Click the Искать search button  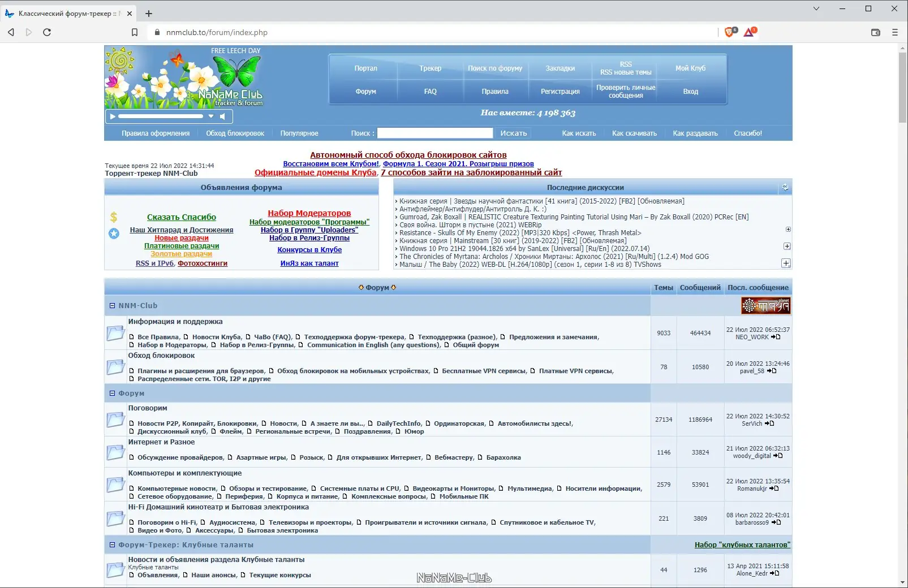pos(514,133)
